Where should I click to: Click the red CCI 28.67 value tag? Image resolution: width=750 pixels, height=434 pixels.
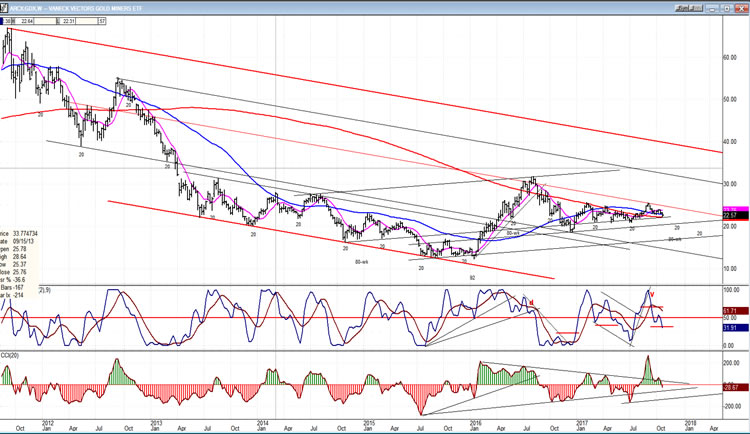735,385
